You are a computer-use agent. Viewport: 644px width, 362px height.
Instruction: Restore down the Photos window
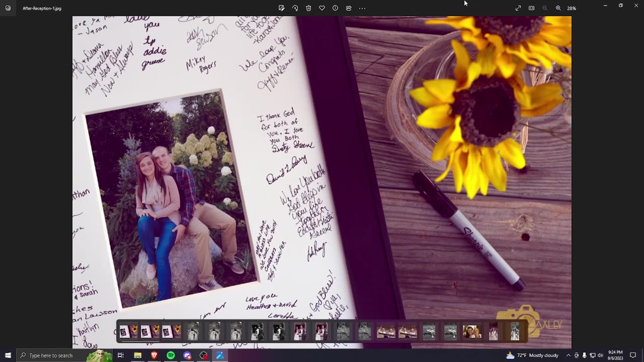(621, 6)
